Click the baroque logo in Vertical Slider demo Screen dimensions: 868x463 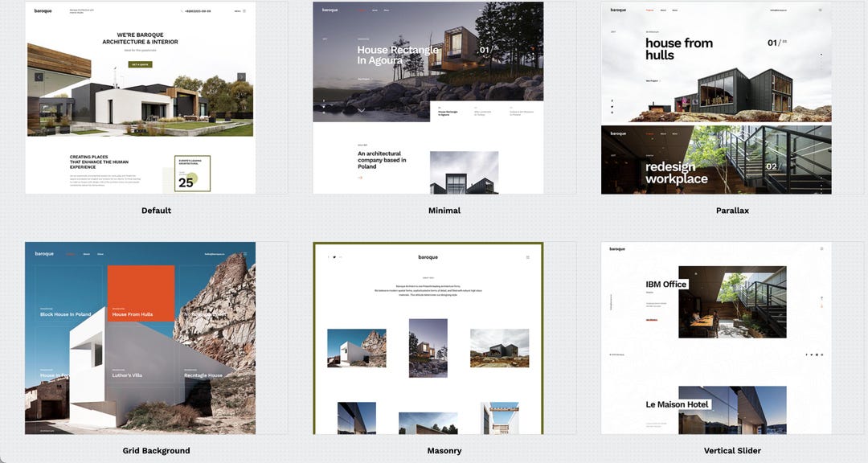point(617,248)
